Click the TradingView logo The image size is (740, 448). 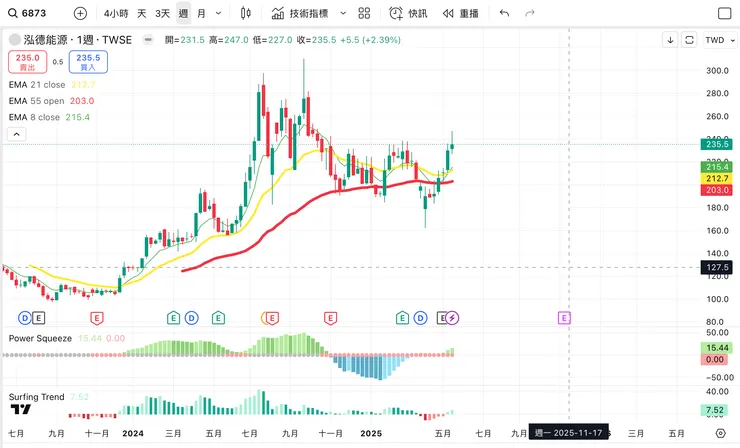(21, 409)
